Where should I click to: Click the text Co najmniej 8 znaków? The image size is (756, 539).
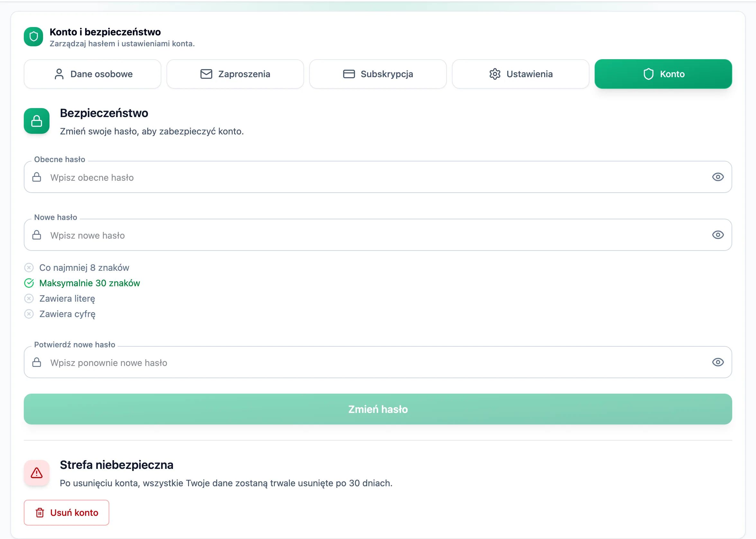(x=84, y=268)
